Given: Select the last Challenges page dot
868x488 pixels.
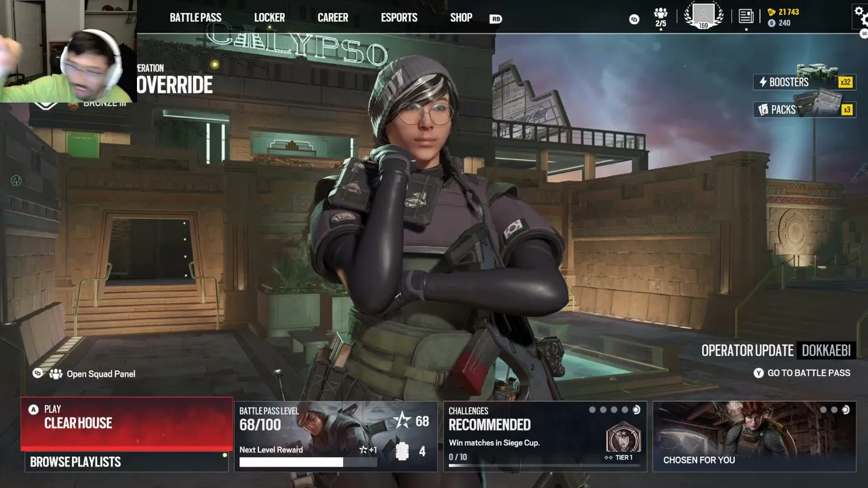Looking at the screenshot, I should click(636, 410).
